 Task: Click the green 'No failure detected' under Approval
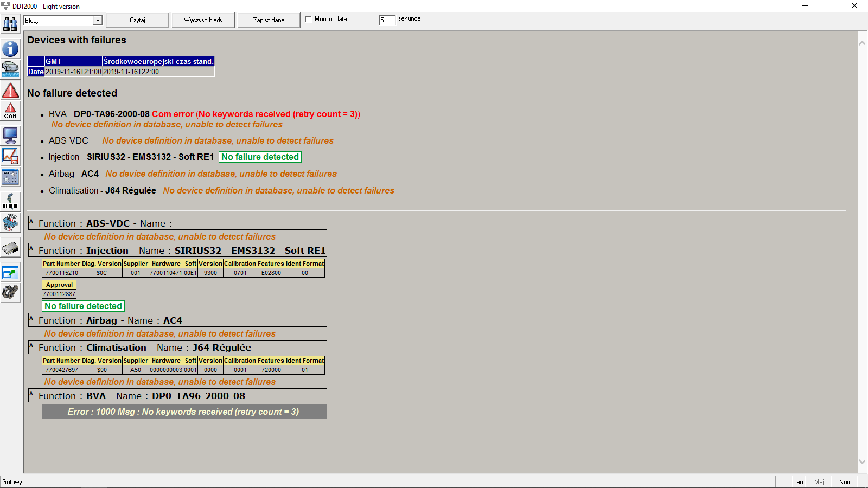[x=83, y=306]
